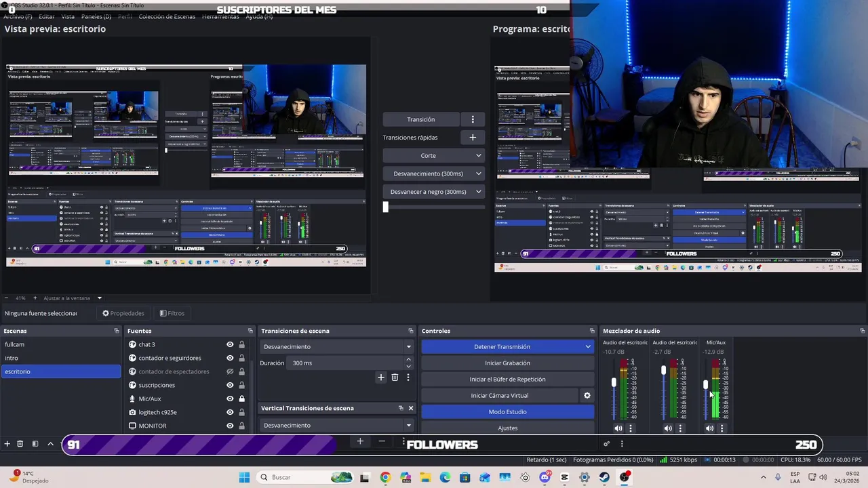Open scene filters icon in Escenas toolbar

(x=35, y=444)
